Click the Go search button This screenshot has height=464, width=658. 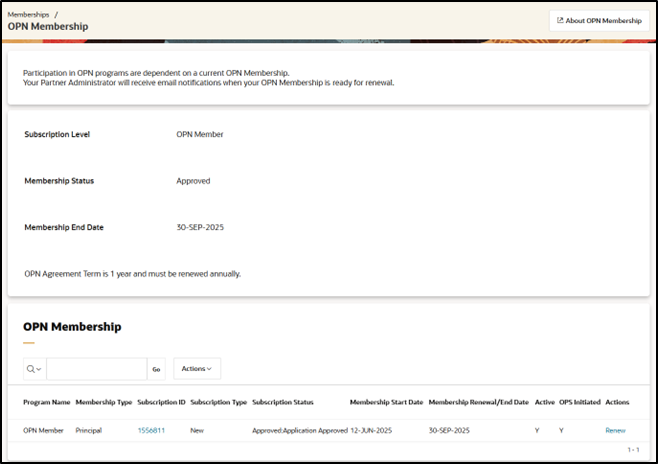(x=156, y=369)
